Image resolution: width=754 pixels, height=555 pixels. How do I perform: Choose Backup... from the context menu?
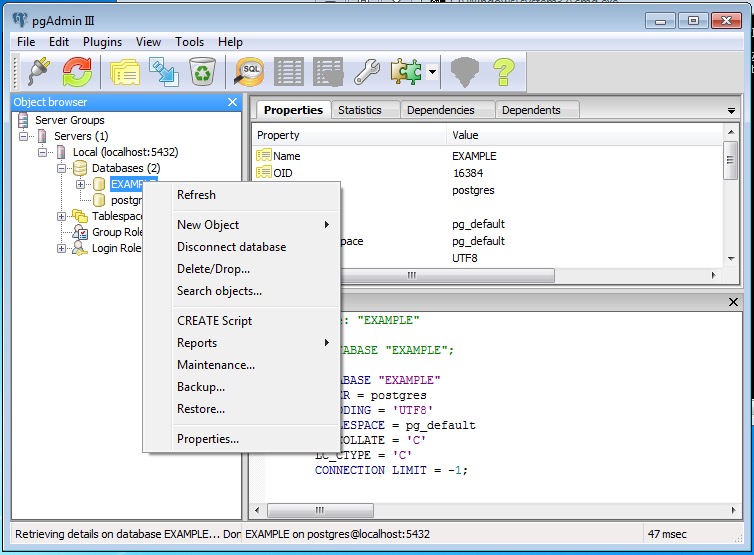tap(201, 387)
